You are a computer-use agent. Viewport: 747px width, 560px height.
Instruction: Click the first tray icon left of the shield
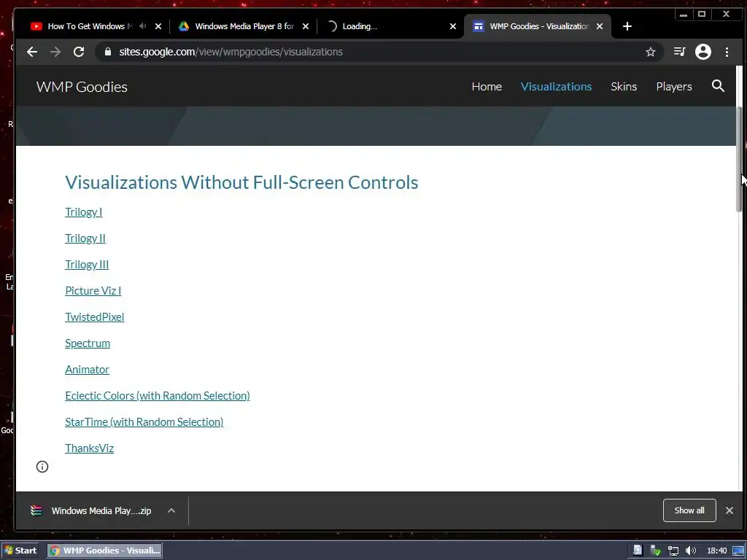pos(638,551)
